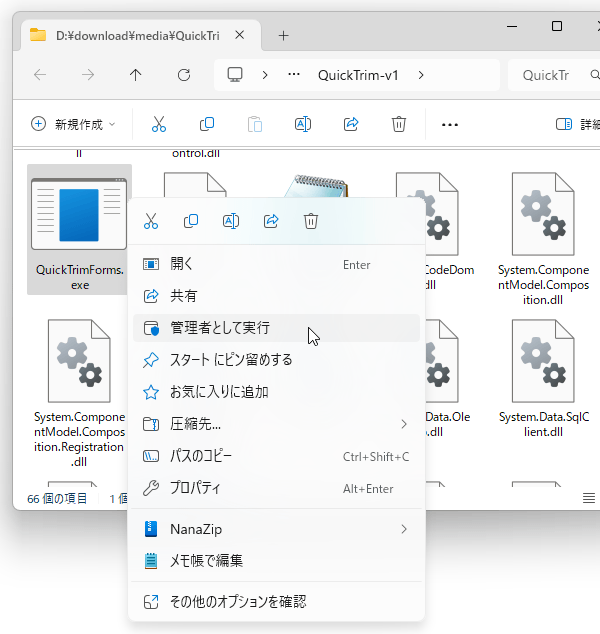
Task: Choose パスのコピー
Action: (x=277, y=456)
